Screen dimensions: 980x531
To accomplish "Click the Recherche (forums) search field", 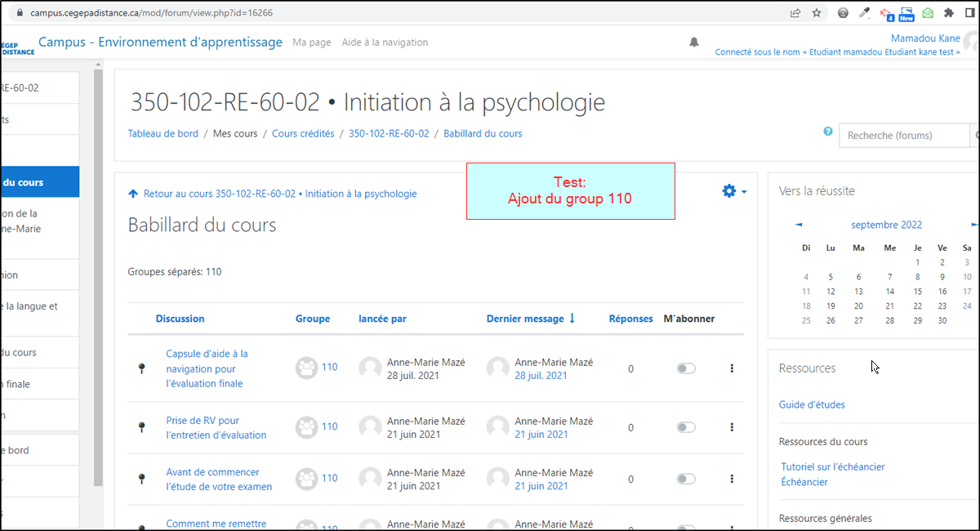I will pyautogui.click(x=902, y=136).
